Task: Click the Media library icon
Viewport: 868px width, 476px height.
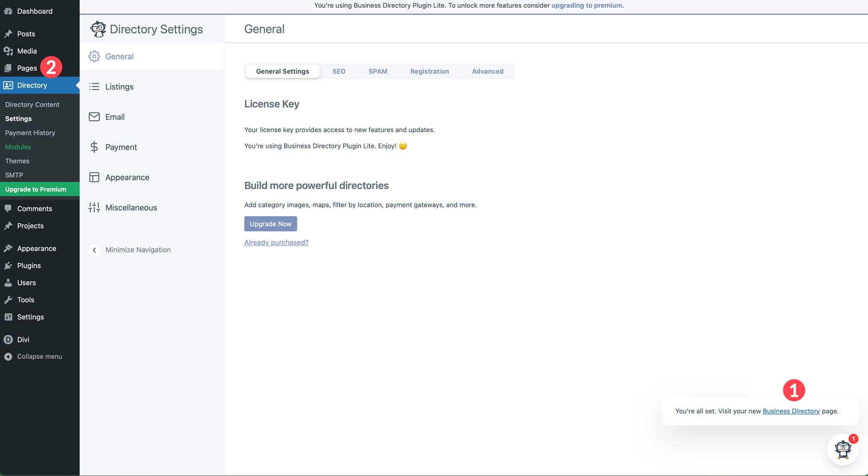Action: [x=9, y=51]
